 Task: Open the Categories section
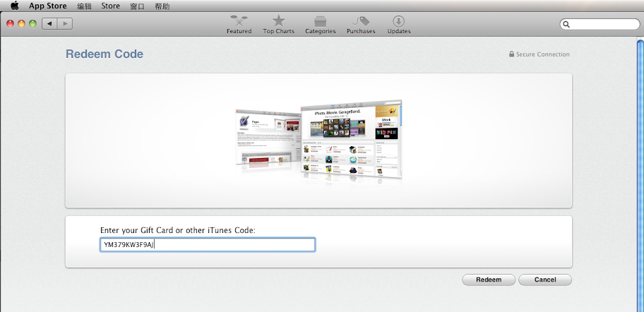(x=321, y=25)
